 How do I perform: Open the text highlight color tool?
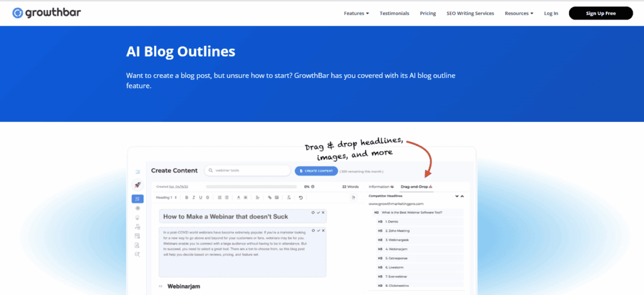pos(246,198)
